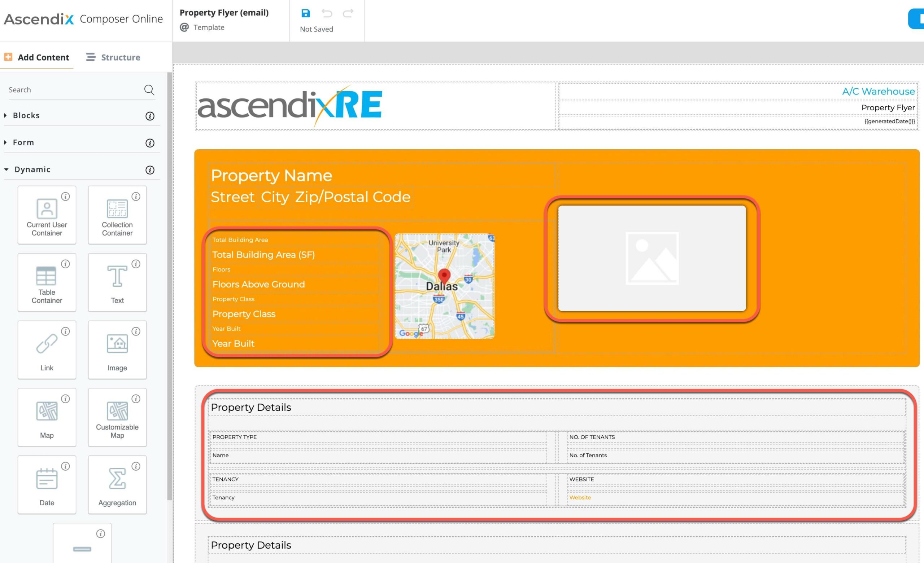924x563 pixels.
Task: Switch to the Add Content tab
Action: [37, 57]
